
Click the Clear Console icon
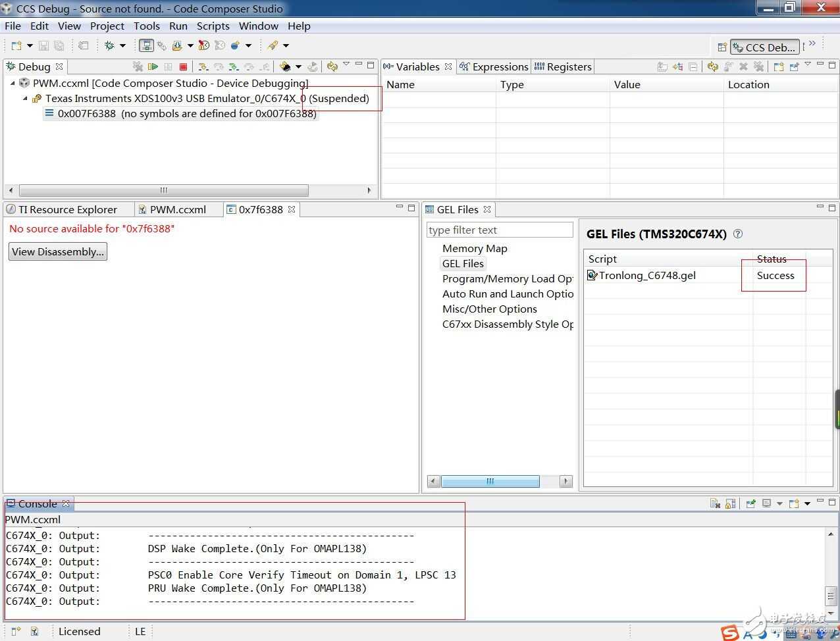coord(715,503)
